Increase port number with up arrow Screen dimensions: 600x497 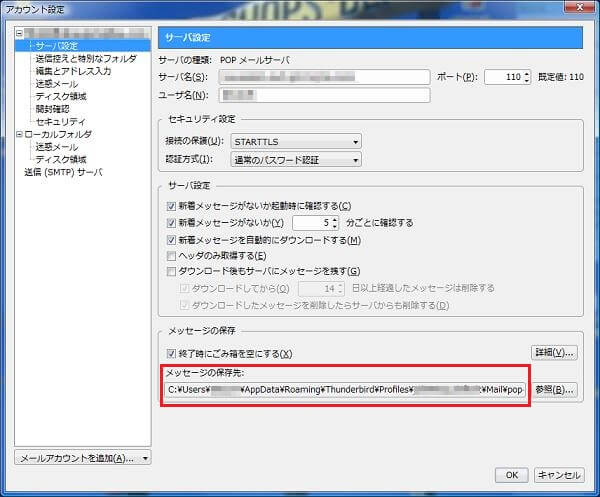click(x=527, y=74)
